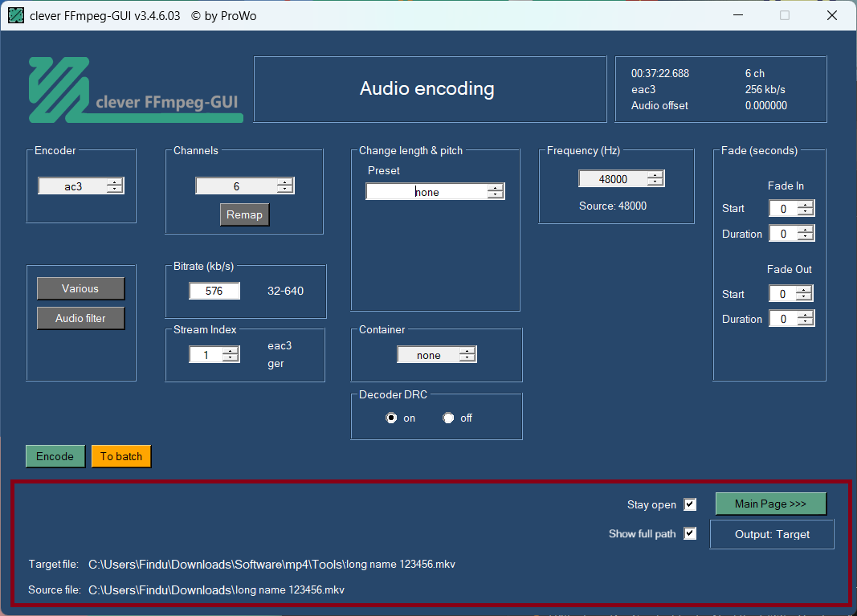The image size is (857, 616).
Task: Click the Remap button under Channels
Action: pos(244,214)
